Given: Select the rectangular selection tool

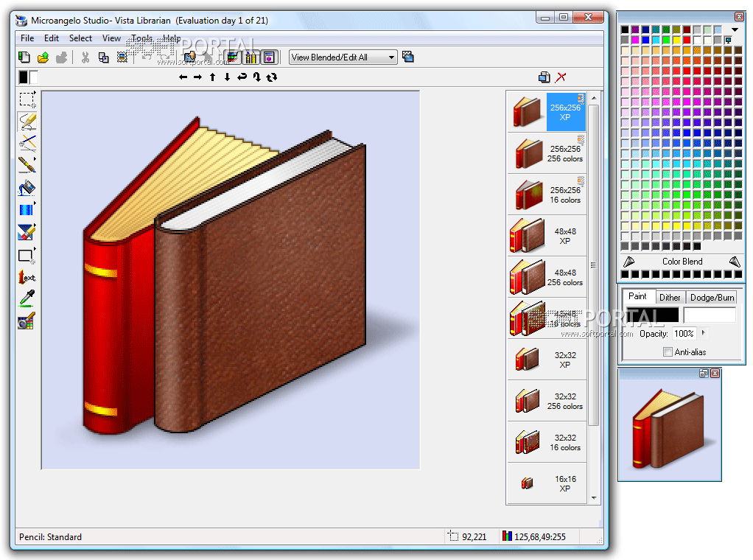Looking at the screenshot, I should pyautogui.click(x=27, y=99).
